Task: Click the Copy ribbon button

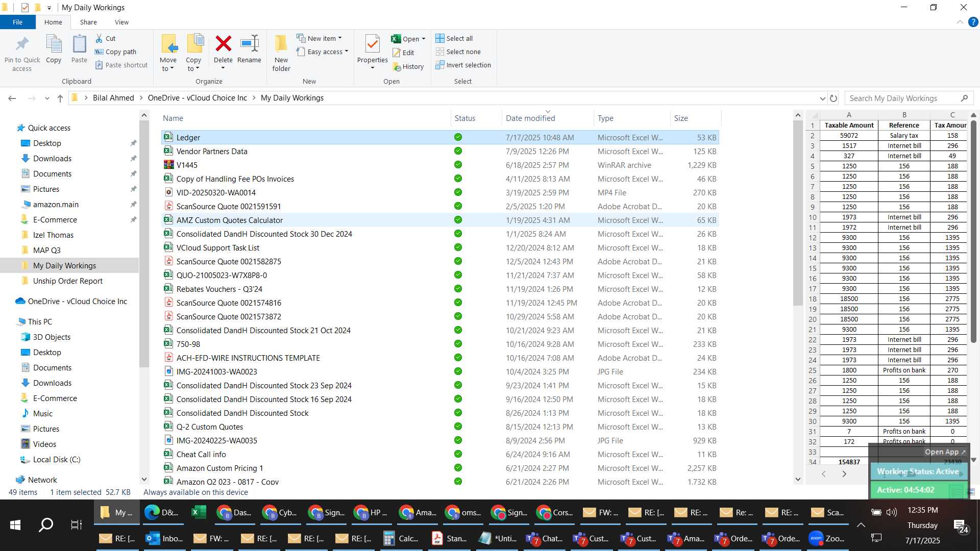Action: click(x=54, y=49)
